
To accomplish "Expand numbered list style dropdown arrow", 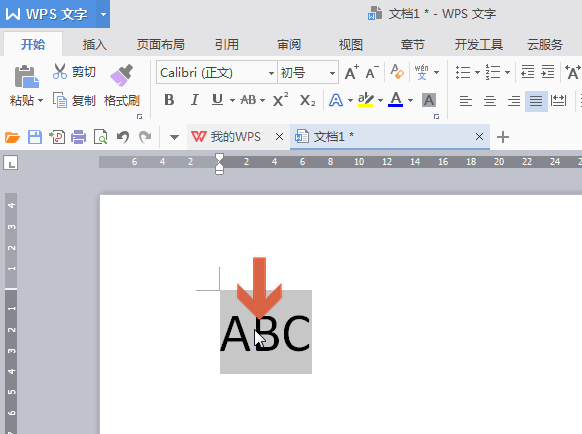I will pyautogui.click(x=507, y=72).
